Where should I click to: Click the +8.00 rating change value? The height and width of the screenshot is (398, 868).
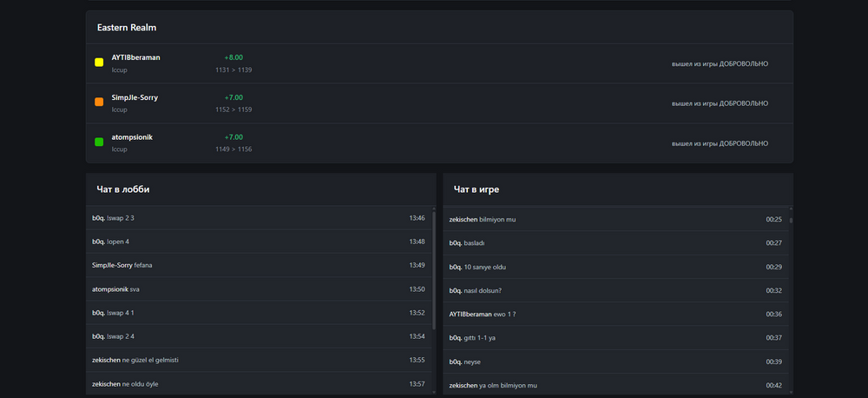[233, 57]
